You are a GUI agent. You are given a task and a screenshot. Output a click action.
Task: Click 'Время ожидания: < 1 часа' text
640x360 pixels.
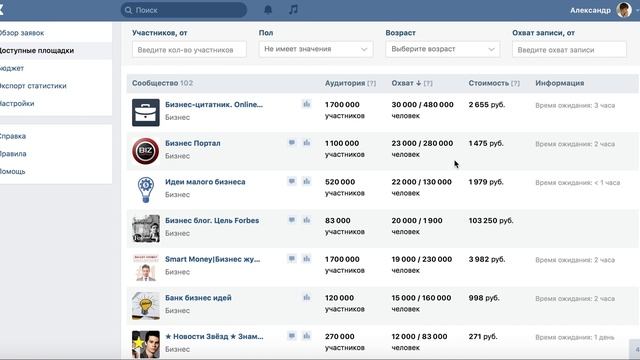click(x=578, y=182)
